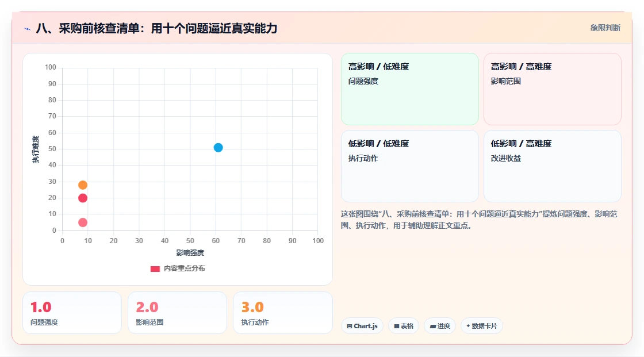The height and width of the screenshot is (357, 644).
Task: Click the 内容重点分布 legend label
Action: point(185,268)
